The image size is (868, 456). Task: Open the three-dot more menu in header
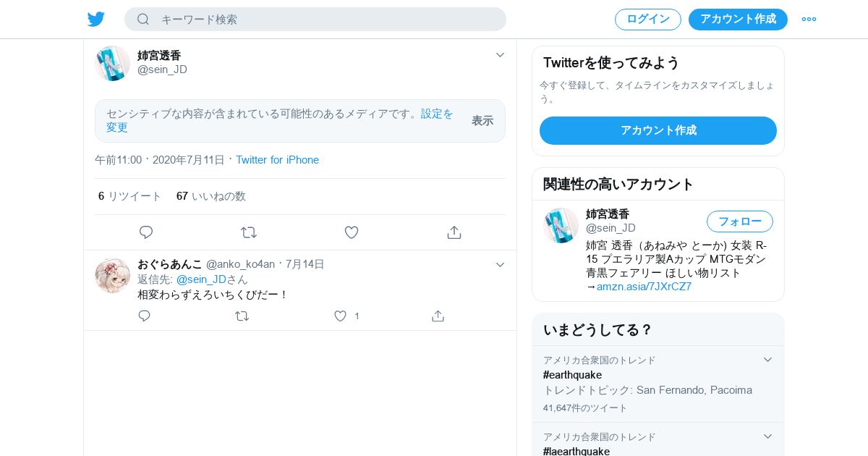[x=809, y=19]
